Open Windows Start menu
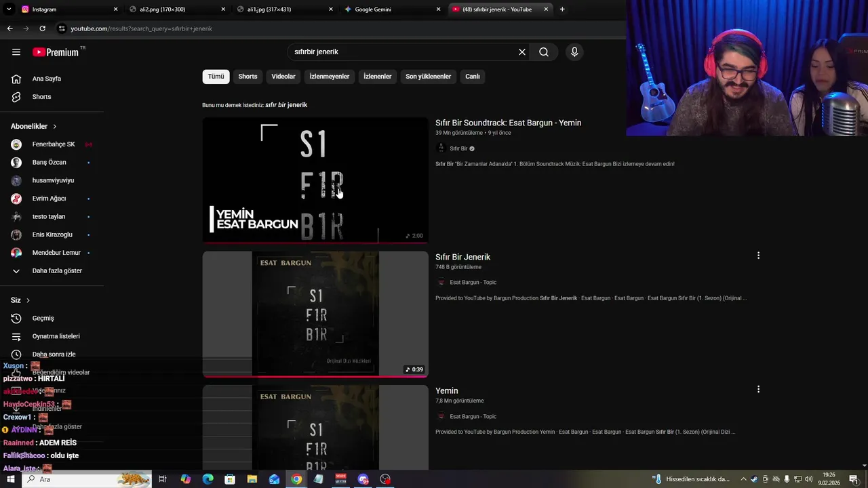The width and height of the screenshot is (868, 488). (10, 479)
